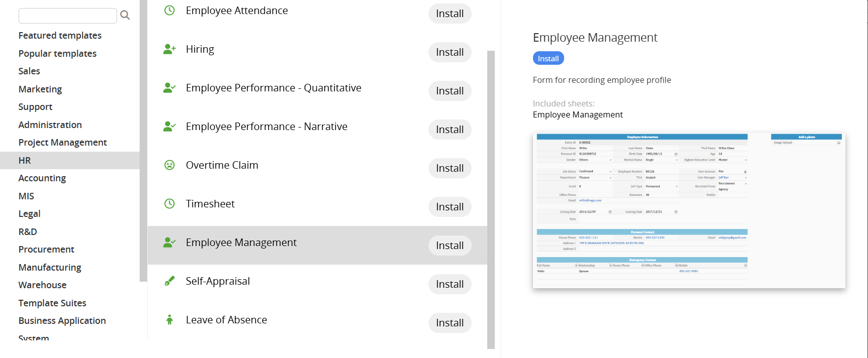Click the search magnifier icon
This screenshot has height=358, width=868.
pos(125,16)
